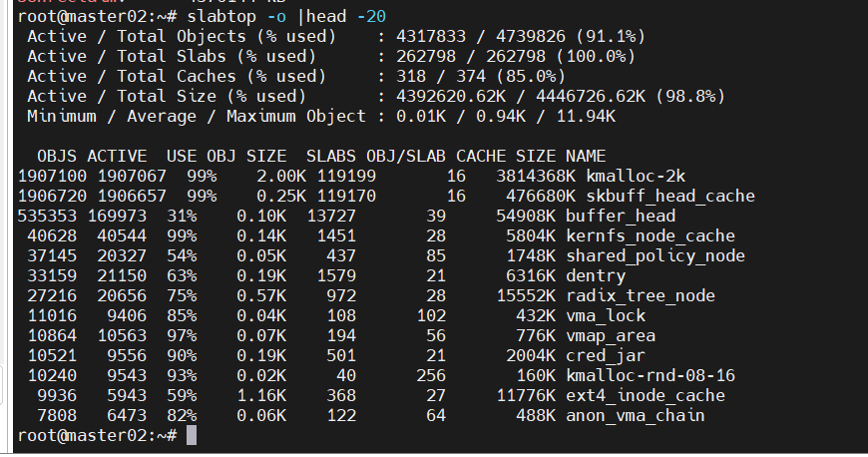Click object count 1906720
Screen dimensions: 868x457
(52, 197)
